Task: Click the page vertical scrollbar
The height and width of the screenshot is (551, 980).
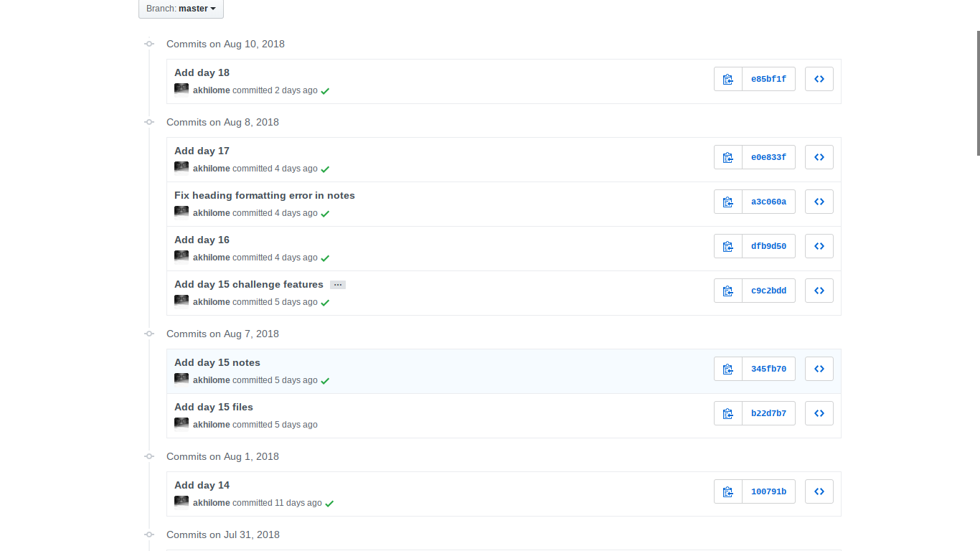Action: pos(978,93)
